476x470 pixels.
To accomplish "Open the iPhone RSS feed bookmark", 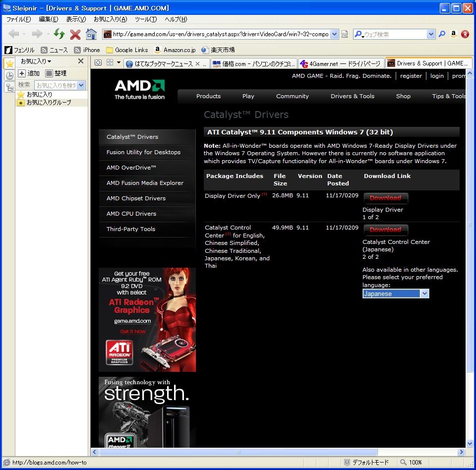I will tap(87, 50).
